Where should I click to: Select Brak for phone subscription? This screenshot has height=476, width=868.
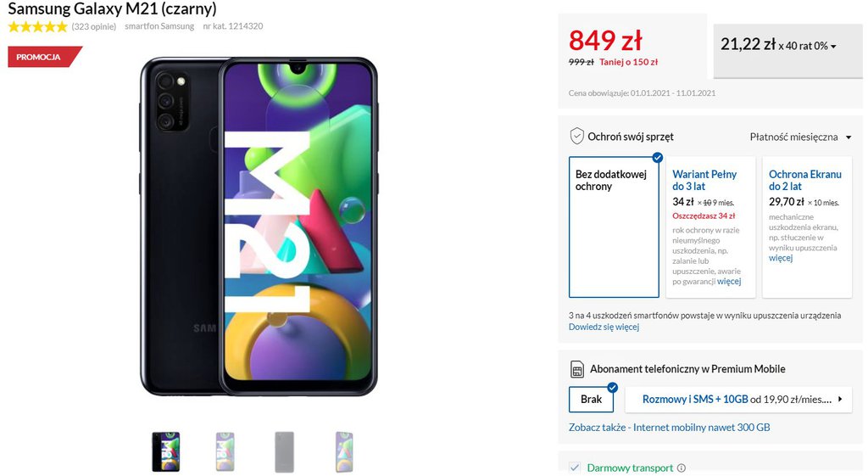(x=591, y=399)
